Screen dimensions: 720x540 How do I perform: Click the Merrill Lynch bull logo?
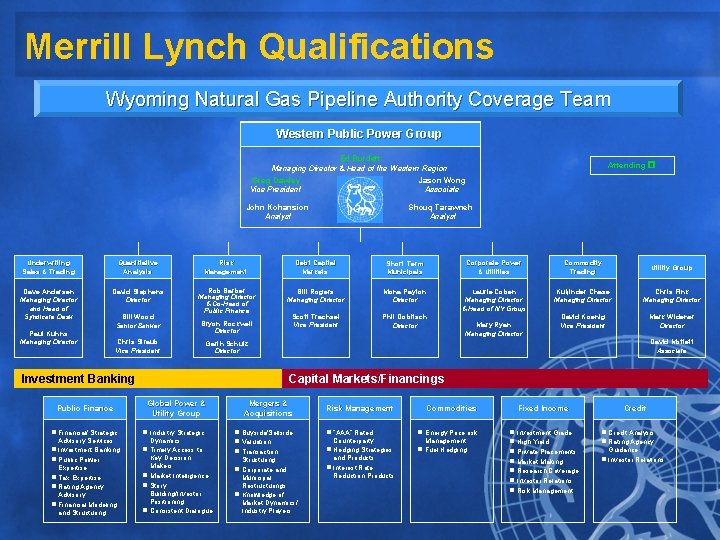pos(360,199)
